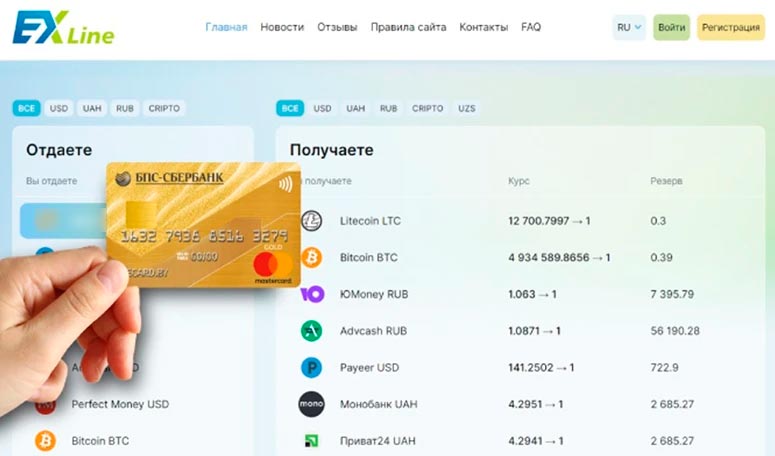
Task: Select RUB filter above Отдаете
Action: coord(125,108)
